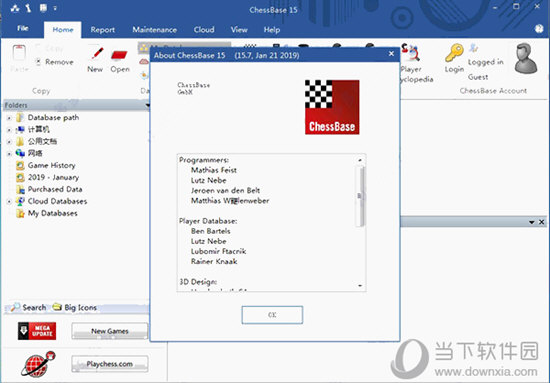Click the ChessBase logo in About dialog
The image size is (550, 383).
click(x=332, y=107)
